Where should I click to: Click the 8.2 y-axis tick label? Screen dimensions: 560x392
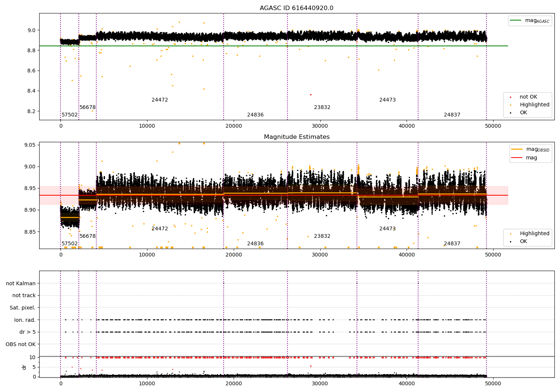(x=31, y=111)
